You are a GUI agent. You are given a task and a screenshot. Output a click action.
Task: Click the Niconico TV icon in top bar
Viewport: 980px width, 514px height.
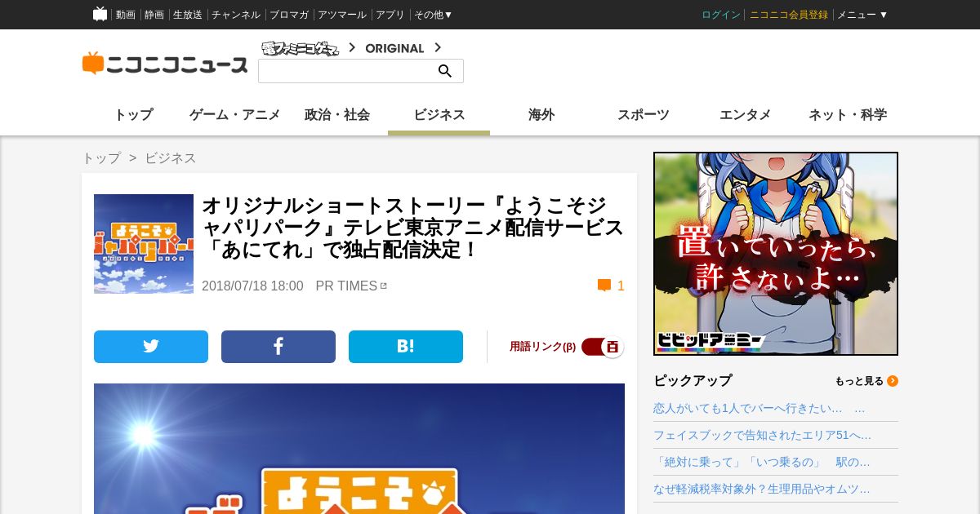(x=100, y=14)
